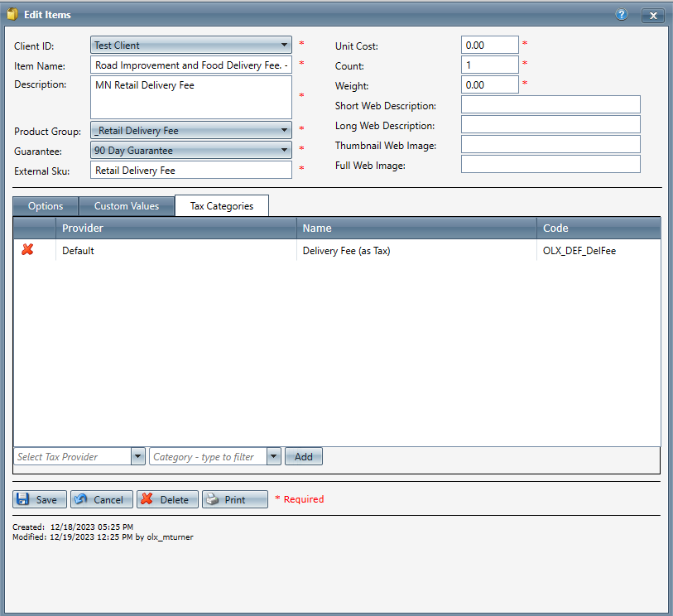Click into the Description text area
This screenshot has width=673, height=616.
(x=191, y=97)
